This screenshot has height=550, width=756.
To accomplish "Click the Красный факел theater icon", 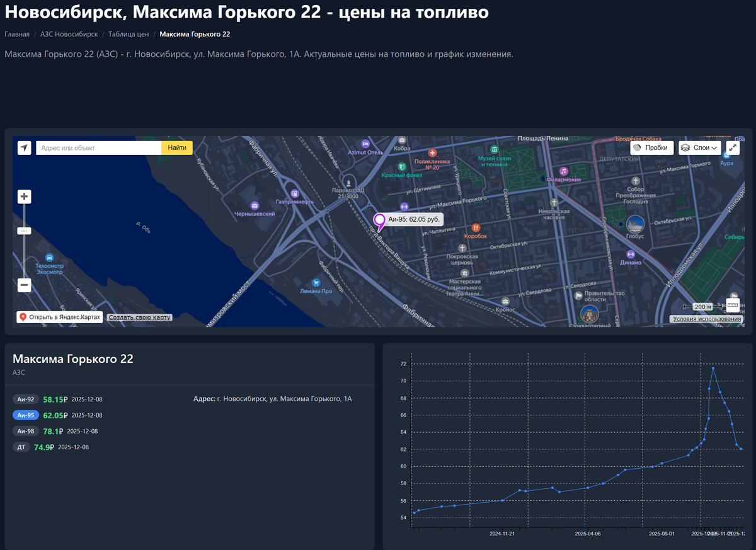I will coord(401,166).
